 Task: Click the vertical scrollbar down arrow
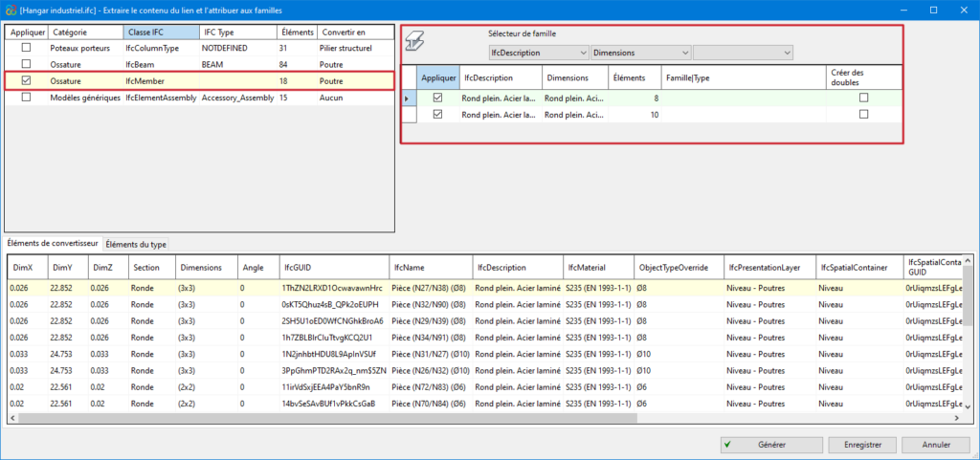click(x=968, y=406)
